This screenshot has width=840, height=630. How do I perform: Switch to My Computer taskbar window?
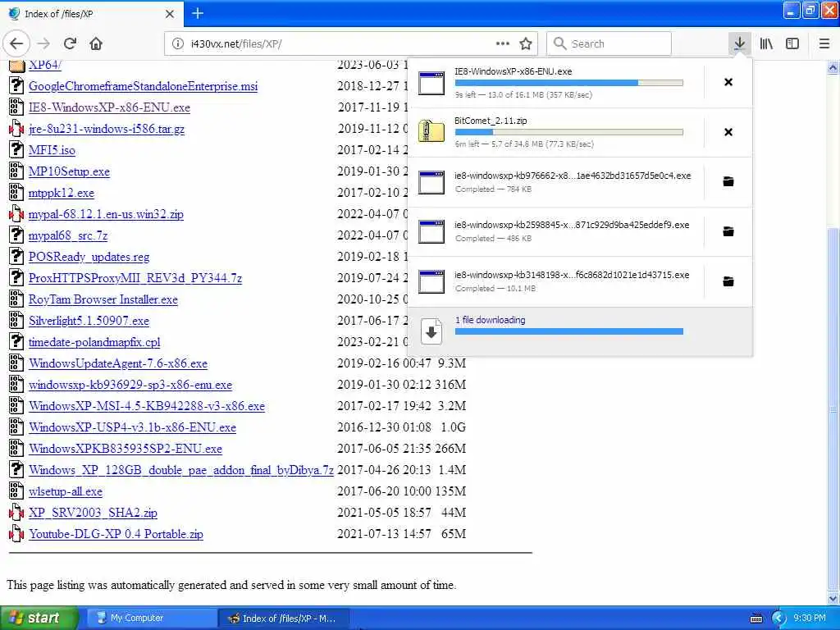pyautogui.click(x=151, y=619)
